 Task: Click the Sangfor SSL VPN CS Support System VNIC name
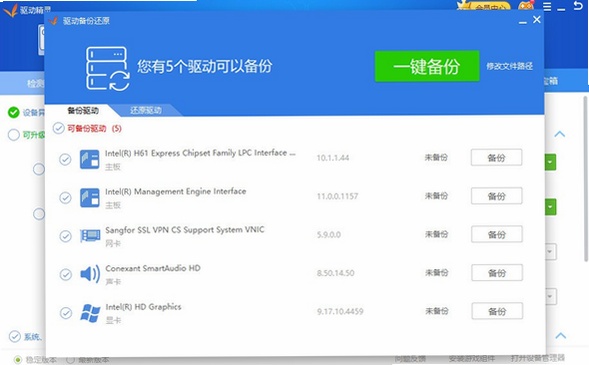(x=185, y=230)
